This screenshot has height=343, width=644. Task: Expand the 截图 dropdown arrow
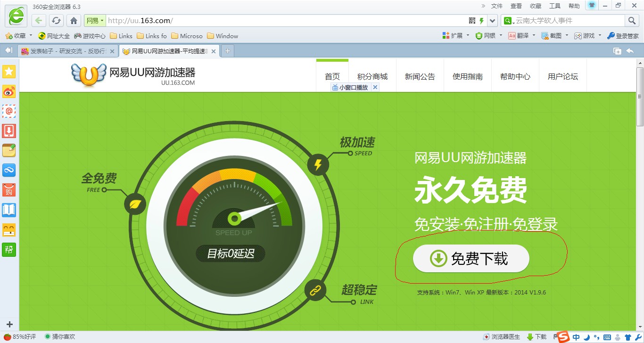[567, 36]
